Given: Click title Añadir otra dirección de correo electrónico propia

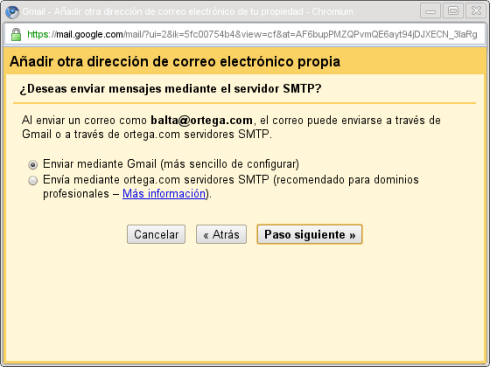Looking at the screenshot, I should pos(175,62).
